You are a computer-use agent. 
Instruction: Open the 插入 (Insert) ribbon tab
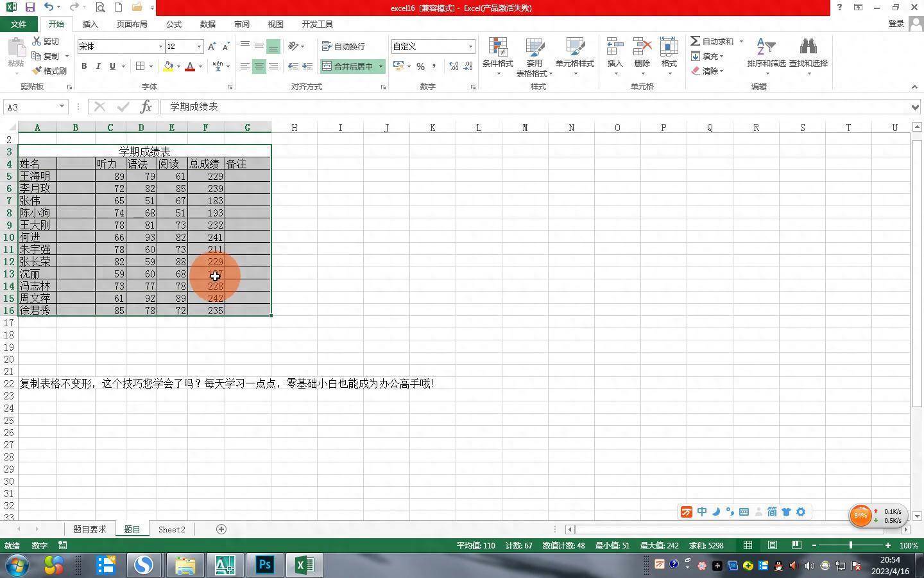(90, 24)
